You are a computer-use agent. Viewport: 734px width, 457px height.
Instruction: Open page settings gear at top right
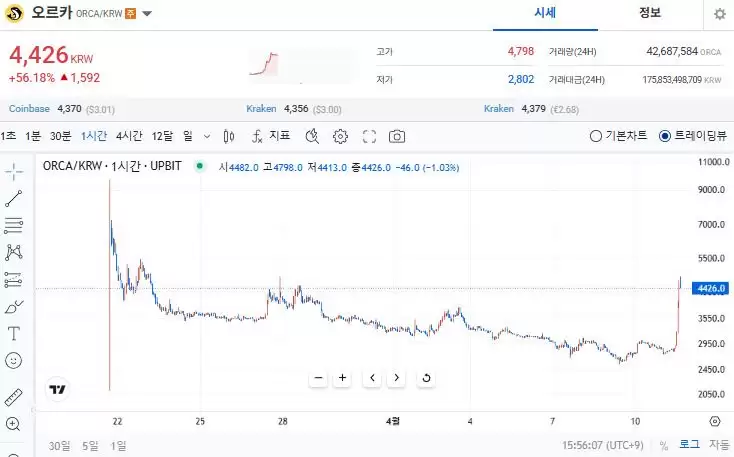[719, 14]
